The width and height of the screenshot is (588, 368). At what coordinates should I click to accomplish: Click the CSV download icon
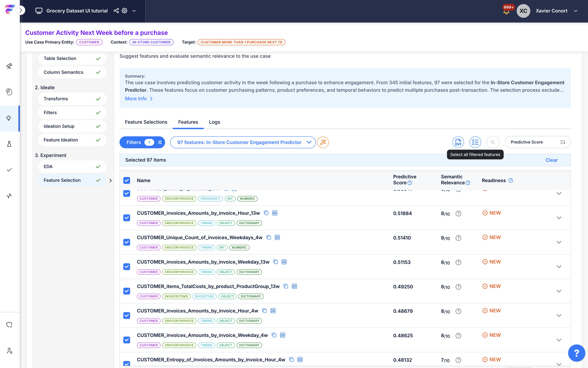pos(458,142)
